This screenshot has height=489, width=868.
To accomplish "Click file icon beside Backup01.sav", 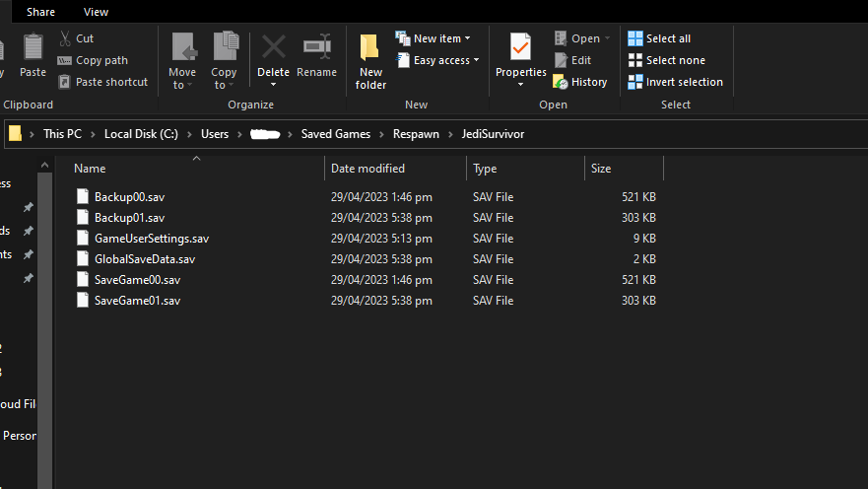I will (83, 217).
